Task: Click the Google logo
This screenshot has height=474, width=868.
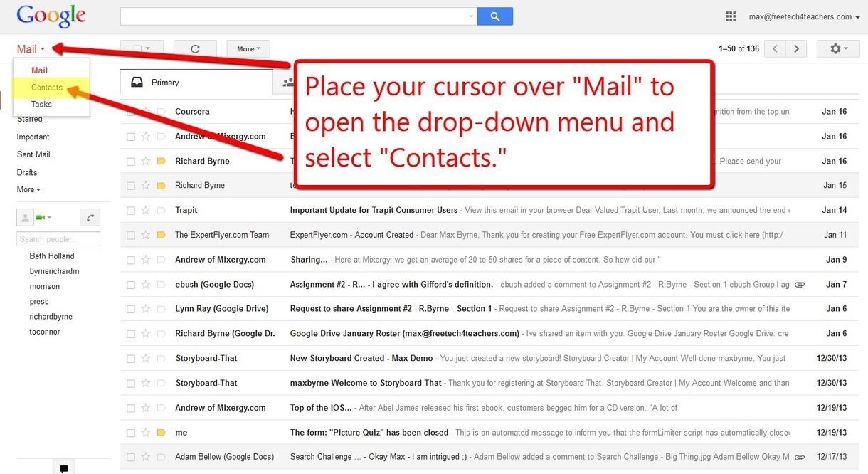Action: (x=51, y=17)
